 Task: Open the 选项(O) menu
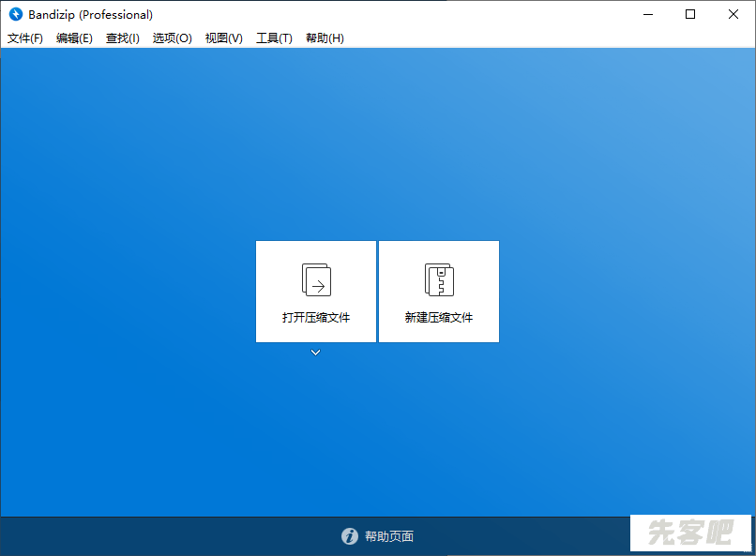(x=173, y=38)
